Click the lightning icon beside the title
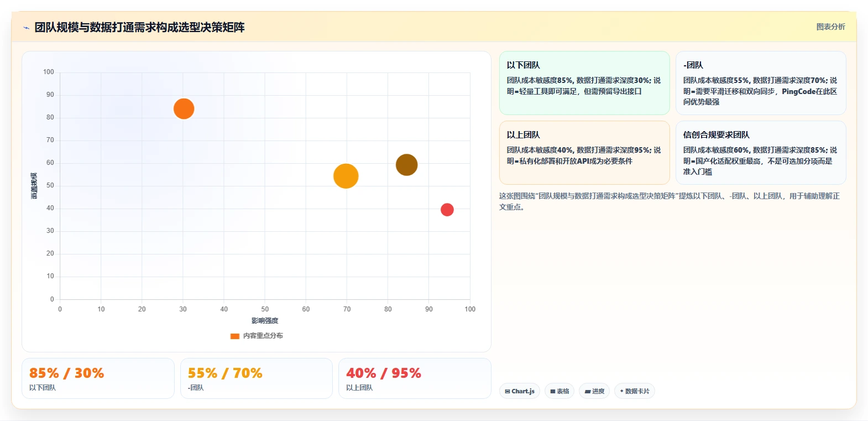 [26, 28]
